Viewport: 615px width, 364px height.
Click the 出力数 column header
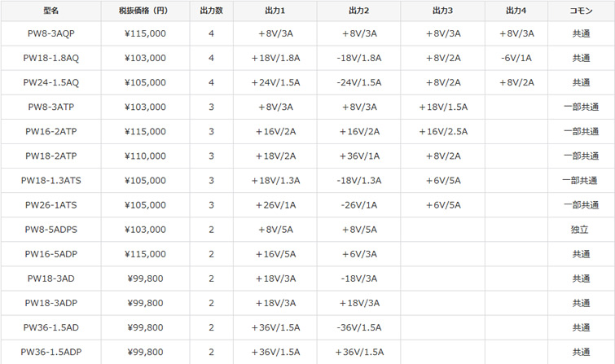[x=212, y=11]
